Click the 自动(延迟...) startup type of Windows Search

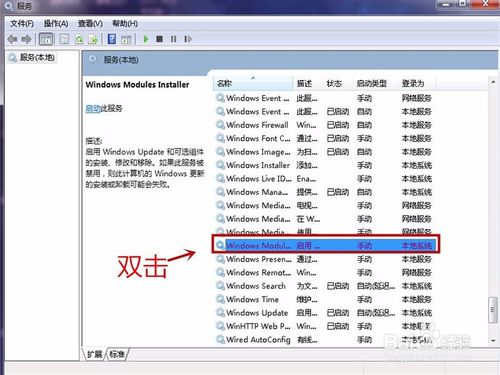[376, 286]
